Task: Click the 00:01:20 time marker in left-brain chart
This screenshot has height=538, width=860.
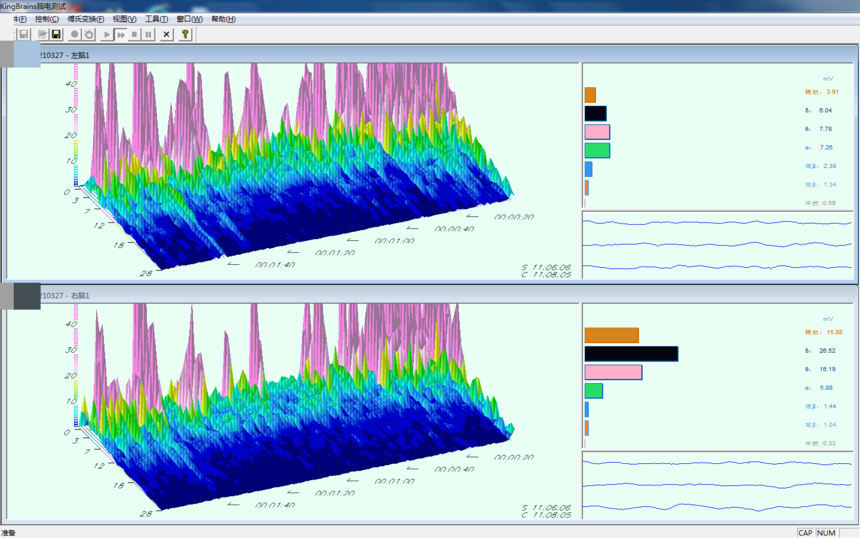Action: [x=335, y=253]
